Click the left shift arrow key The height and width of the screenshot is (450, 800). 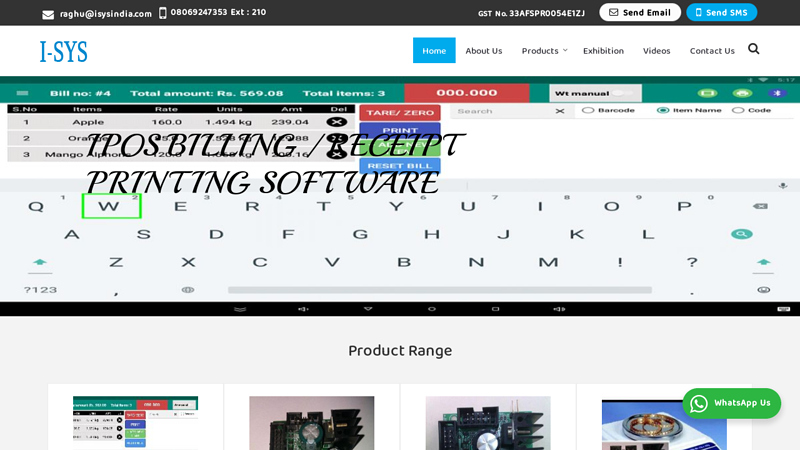[x=40, y=262]
